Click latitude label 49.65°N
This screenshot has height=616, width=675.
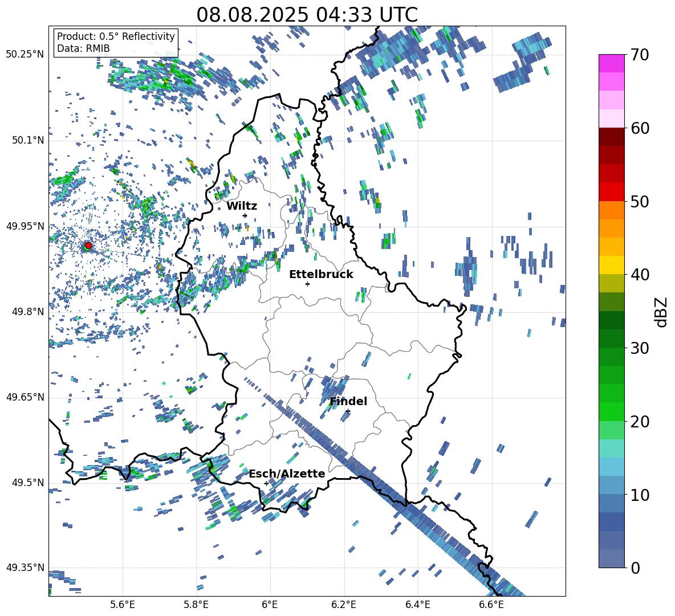[x=25, y=397]
